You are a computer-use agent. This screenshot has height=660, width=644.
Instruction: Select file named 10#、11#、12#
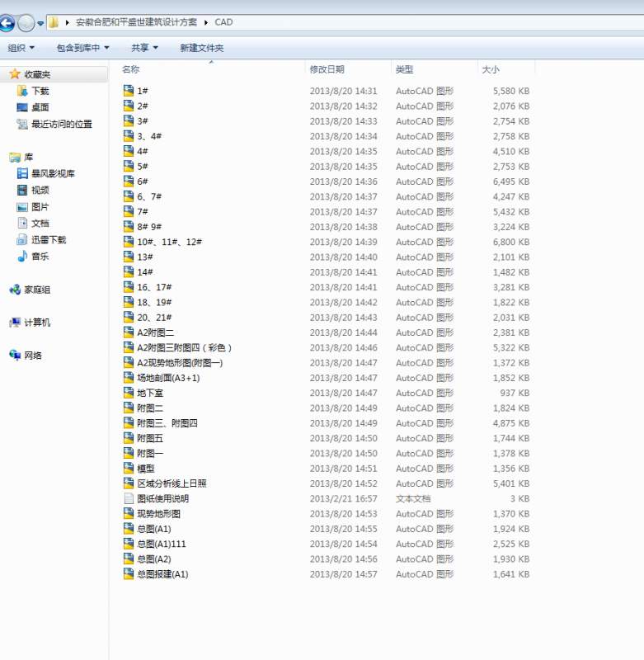(x=170, y=242)
